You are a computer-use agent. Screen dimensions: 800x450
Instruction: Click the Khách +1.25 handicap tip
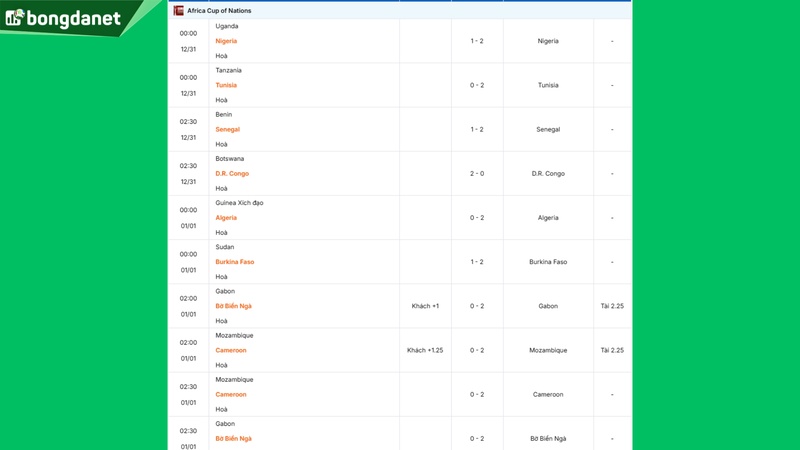[425, 350]
